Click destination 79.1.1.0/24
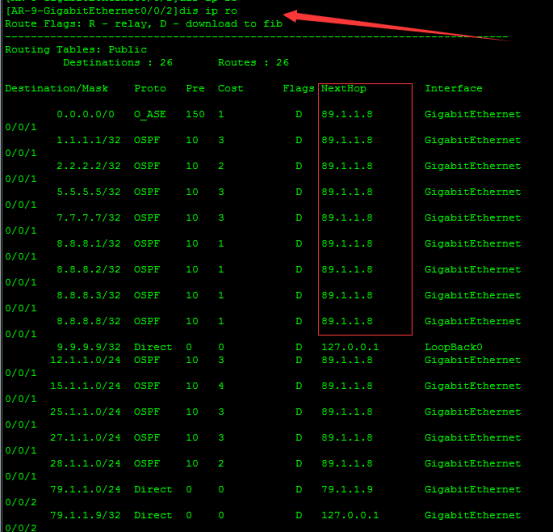 click(x=86, y=489)
